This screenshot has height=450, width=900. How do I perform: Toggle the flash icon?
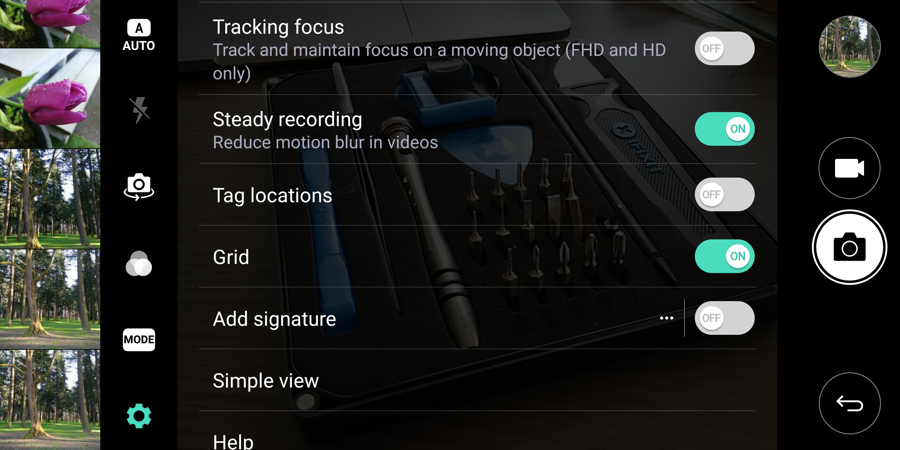[x=139, y=110]
